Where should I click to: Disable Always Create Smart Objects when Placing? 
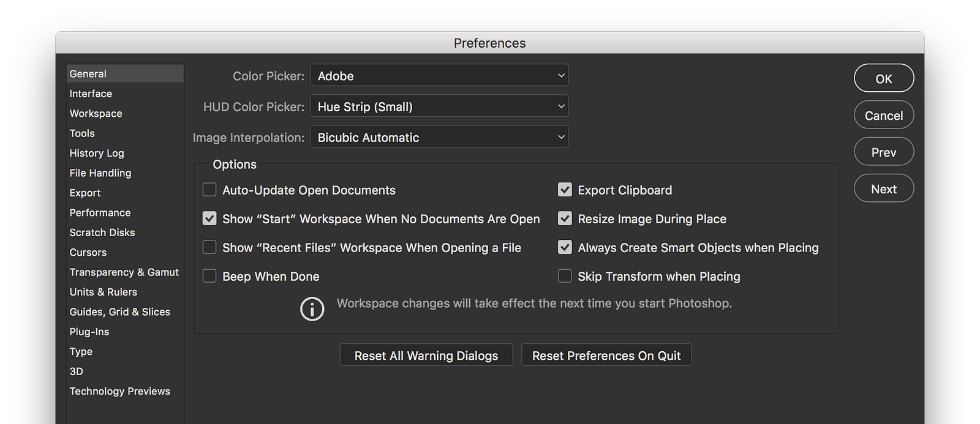pos(565,247)
